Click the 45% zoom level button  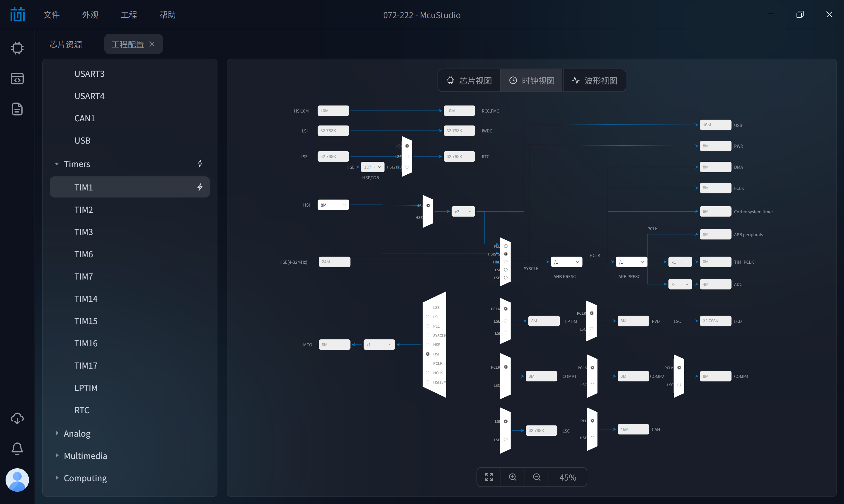click(x=568, y=477)
